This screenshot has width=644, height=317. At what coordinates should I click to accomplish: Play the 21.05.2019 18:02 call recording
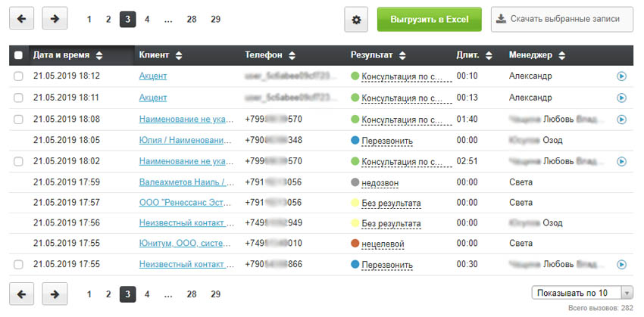click(x=621, y=161)
